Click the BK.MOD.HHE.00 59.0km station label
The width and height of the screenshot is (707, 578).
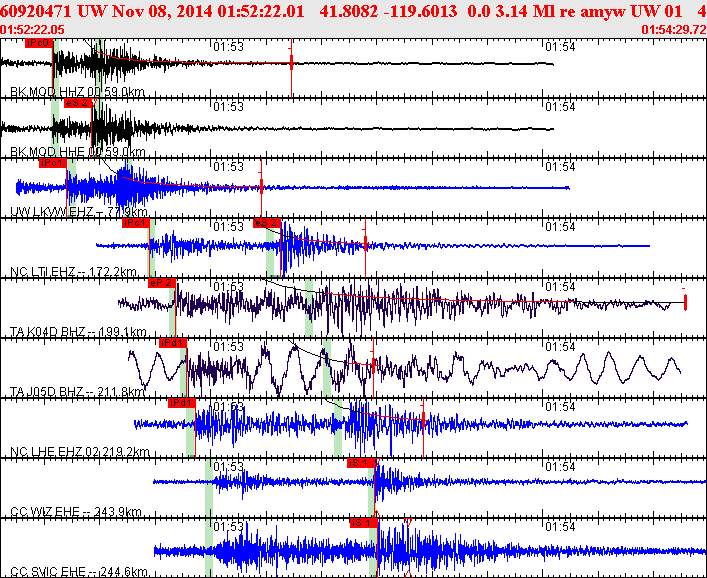78,151
